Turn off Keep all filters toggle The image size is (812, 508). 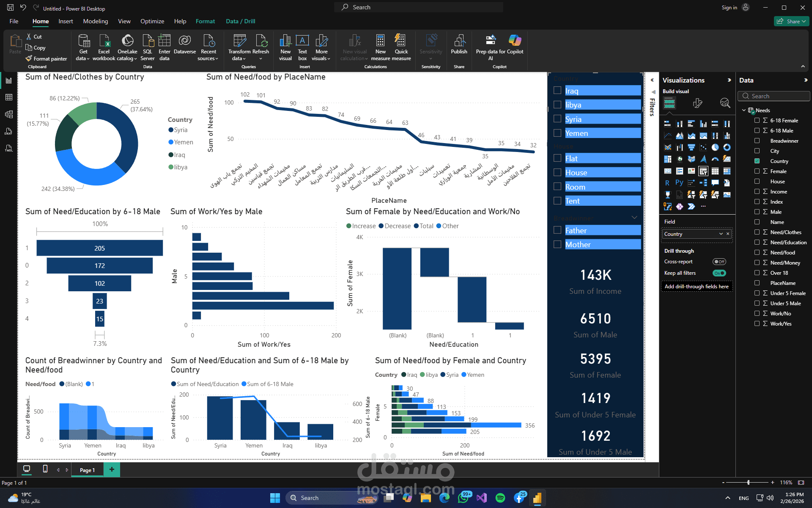pos(719,273)
